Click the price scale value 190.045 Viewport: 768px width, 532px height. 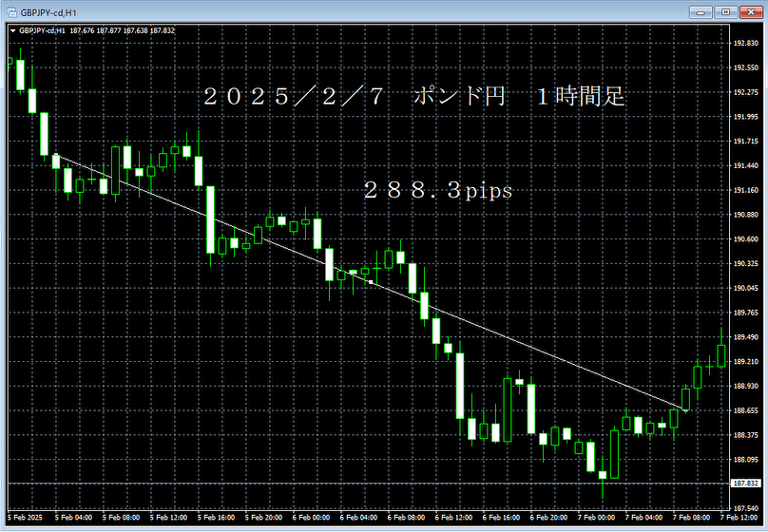745,288
